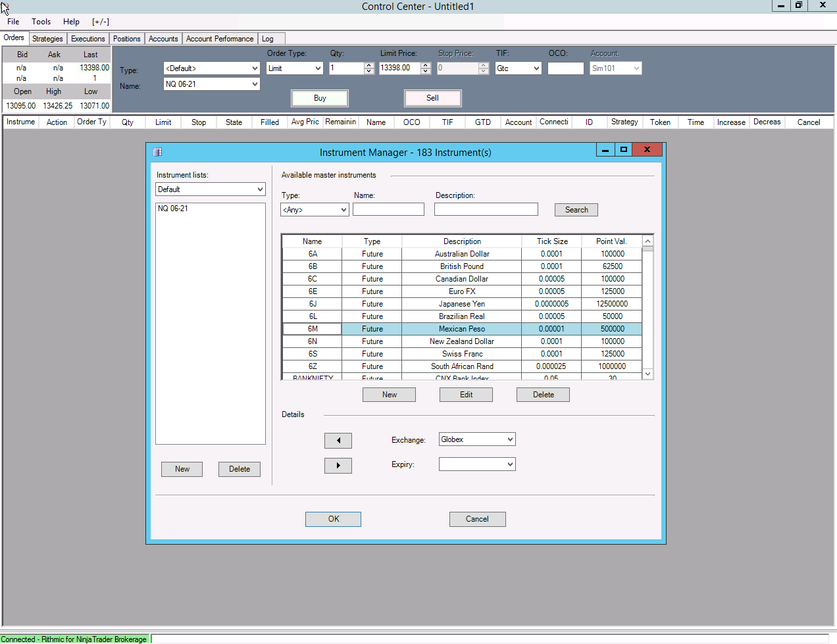Expand the Order Type Limit dropdown
This screenshot has width=837, height=644.
318,68
